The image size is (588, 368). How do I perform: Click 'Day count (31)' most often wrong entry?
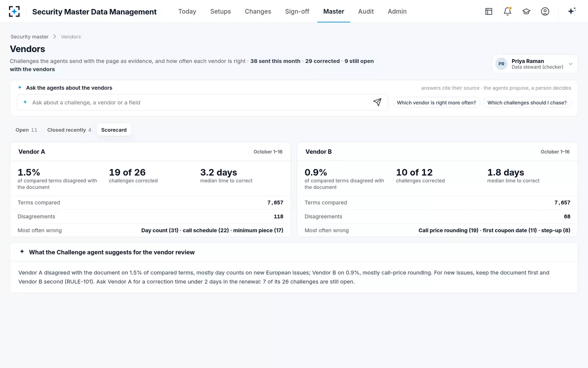[160, 230]
